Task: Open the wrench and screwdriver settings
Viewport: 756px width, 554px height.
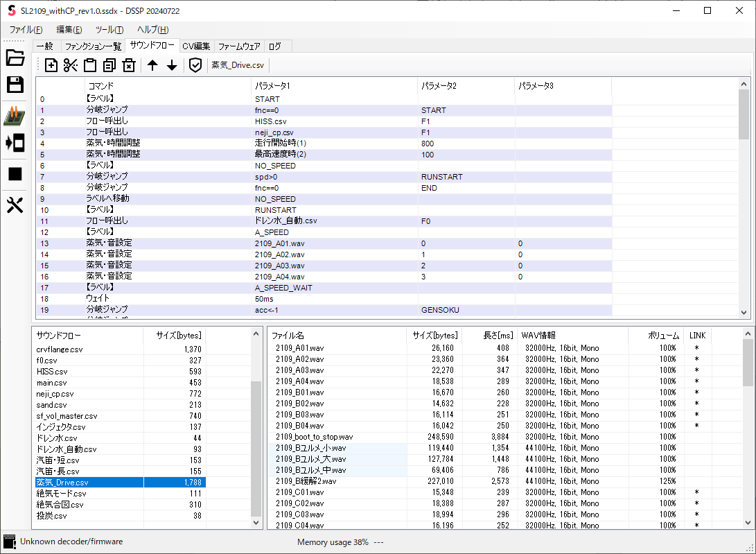Action: pos(15,205)
